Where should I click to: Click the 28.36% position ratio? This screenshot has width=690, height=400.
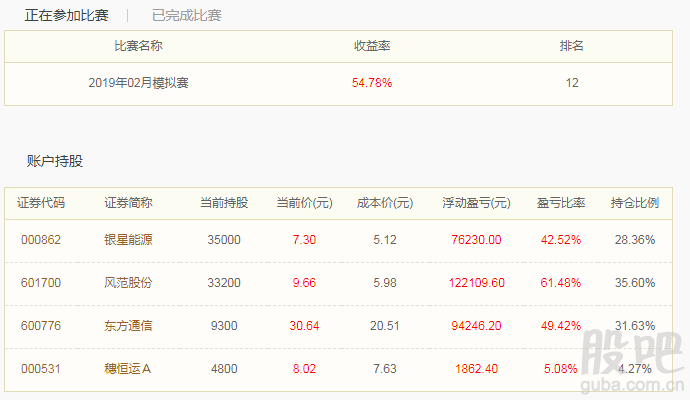[x=635, y=240]
